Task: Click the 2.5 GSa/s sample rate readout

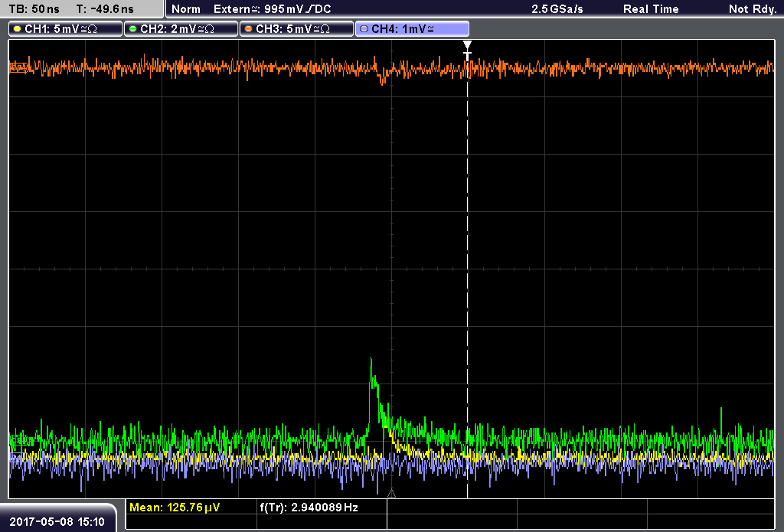Action: [x=557, y=9]
